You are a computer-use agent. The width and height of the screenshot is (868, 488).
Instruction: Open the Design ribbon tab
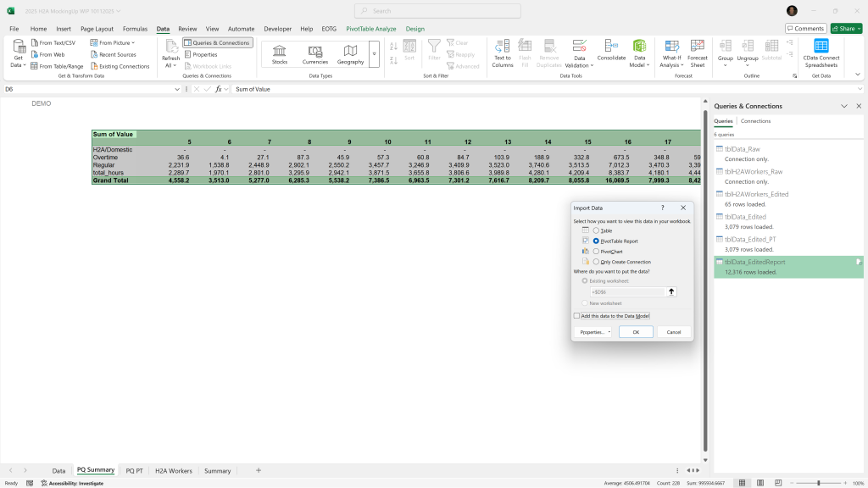coord(415,29)
